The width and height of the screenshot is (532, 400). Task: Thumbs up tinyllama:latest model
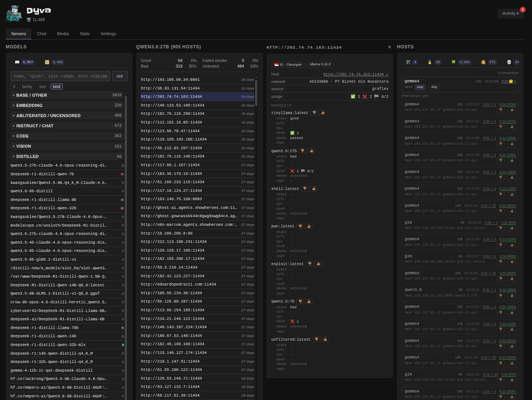click(x=323, y=113)
